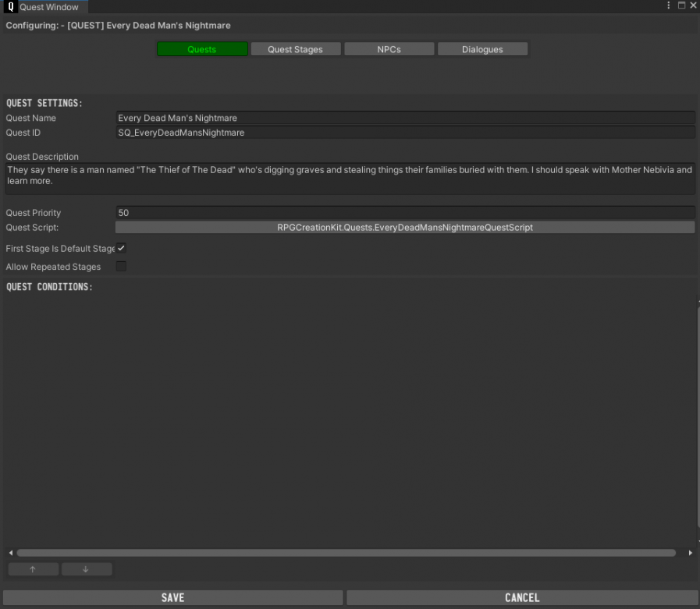
Task: Open the NPCs tab
Action: click(389, 49)
